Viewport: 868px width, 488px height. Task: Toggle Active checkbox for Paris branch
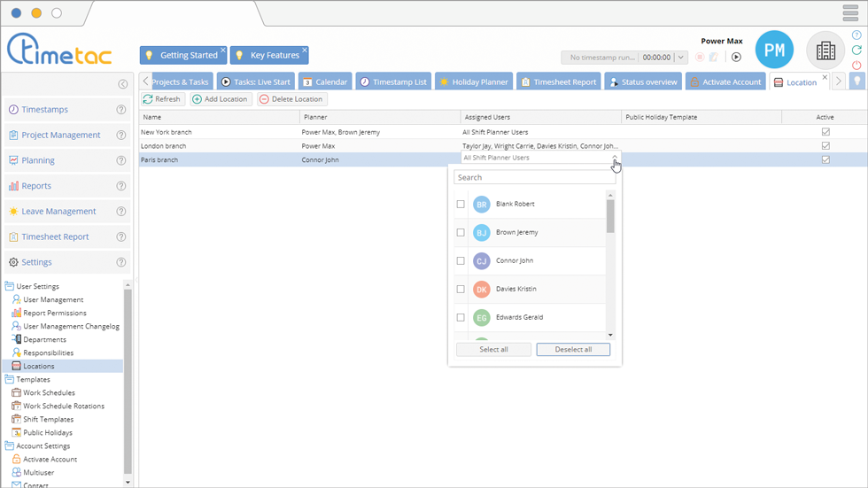[825, 159]
